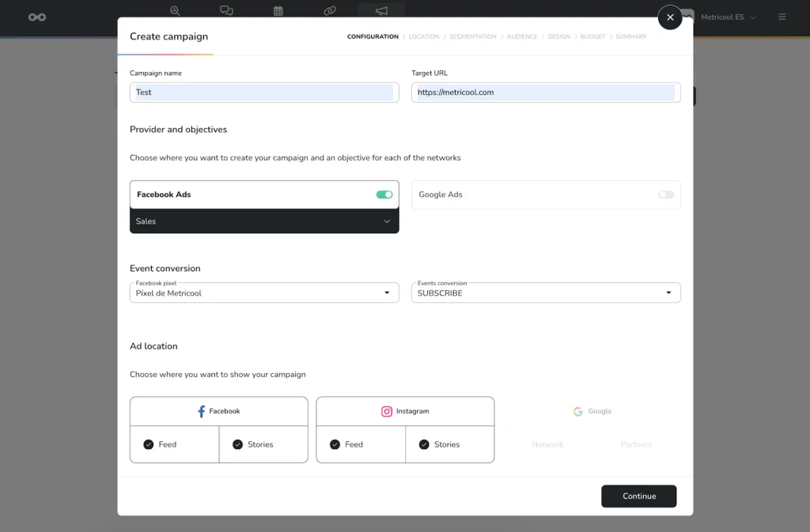Close the Create campaign dialog

tap(670, 17)
